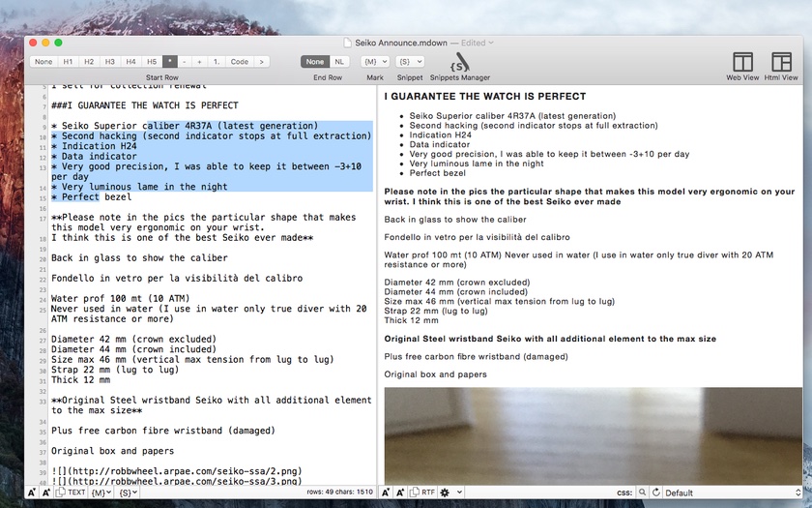
Task: Open the Mark {M} dropdown in toolbar
Action: pyautogui.click(x=374, y=61)
